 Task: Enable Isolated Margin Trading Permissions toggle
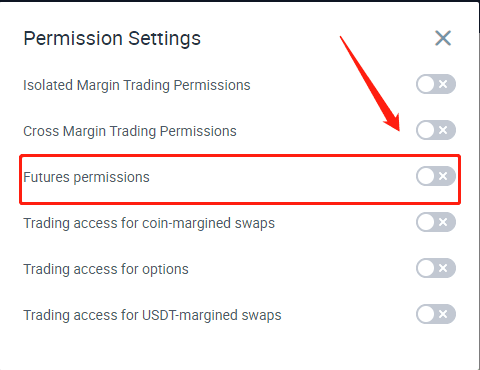(436, 84)
